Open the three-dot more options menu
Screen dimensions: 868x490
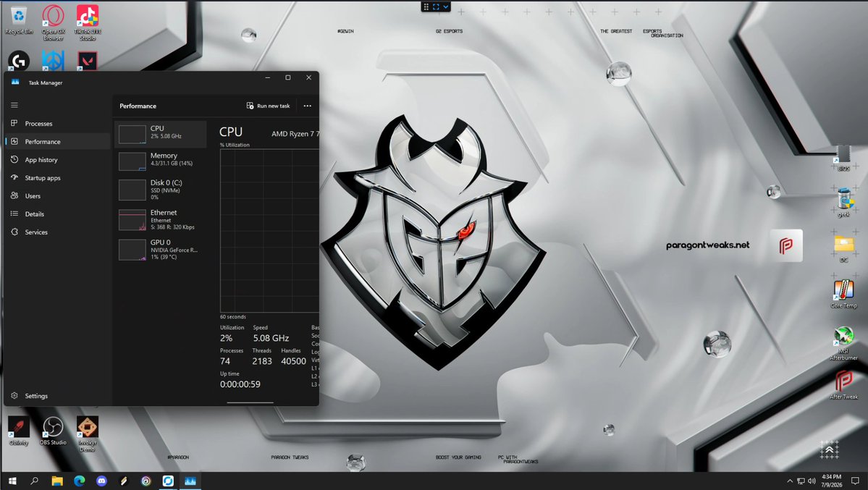(x=307, y=106)
